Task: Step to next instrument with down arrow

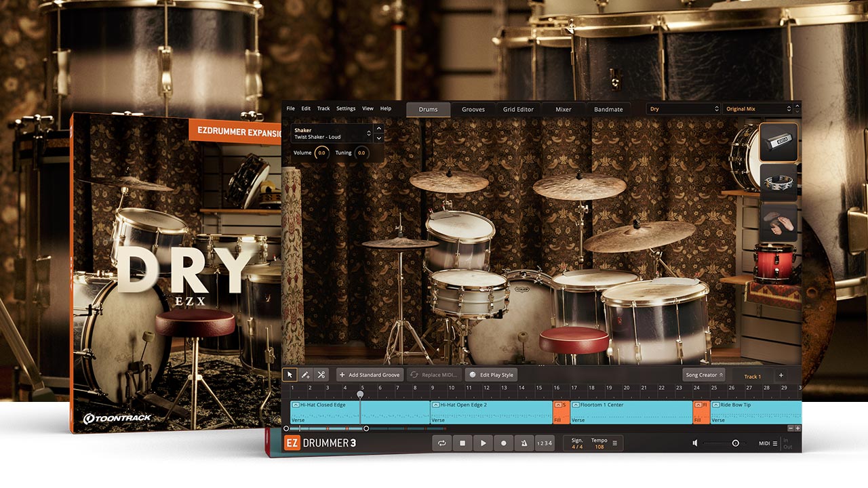Action: point(378,138)
